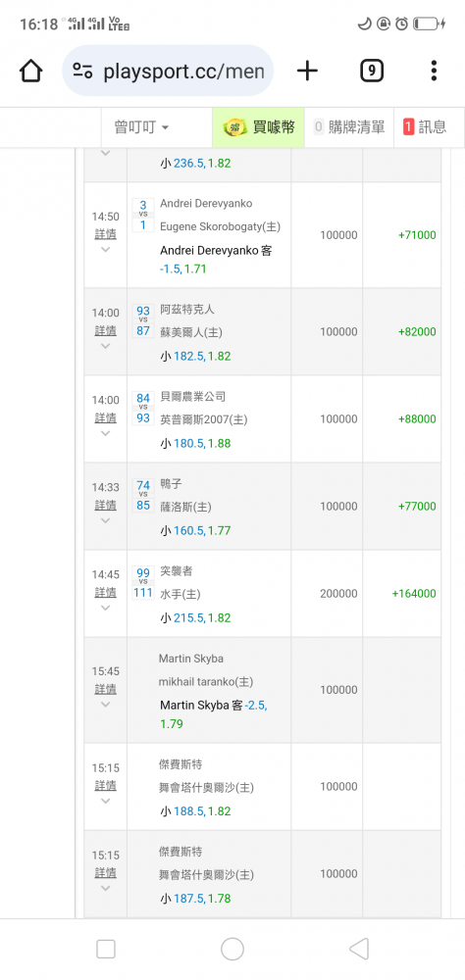Open the 曾叮叮 user dropdown
The image size is (465, 980).
pyautogui.click(x=141, y=127)
